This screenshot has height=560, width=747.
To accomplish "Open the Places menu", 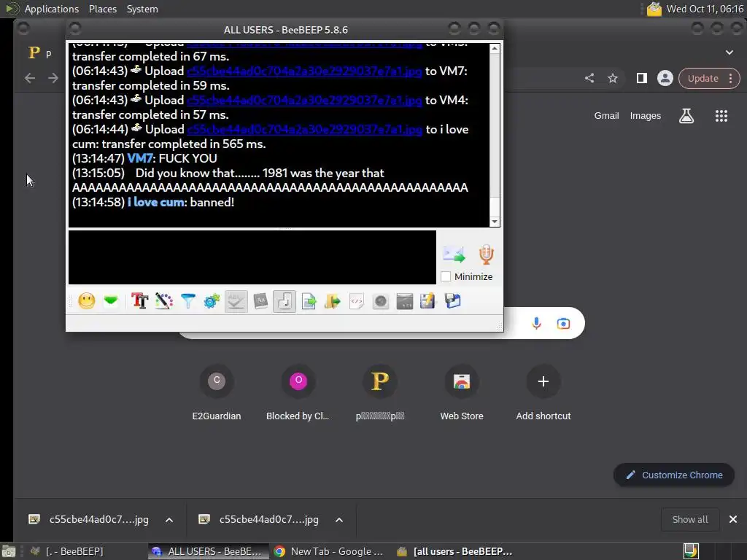I will click(102, 9).
